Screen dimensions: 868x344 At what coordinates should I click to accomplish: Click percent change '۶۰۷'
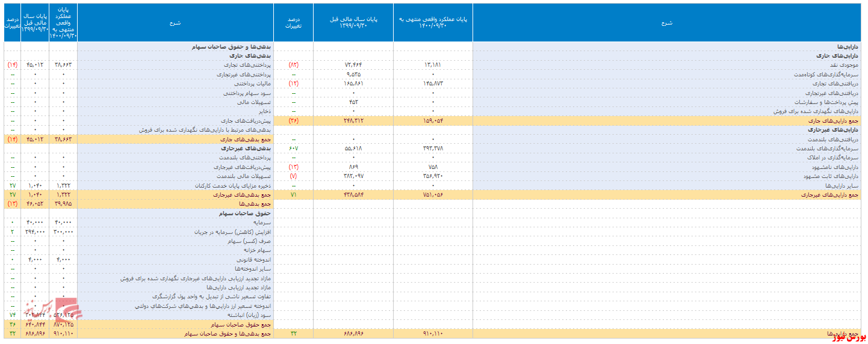[x=293, y=148]
